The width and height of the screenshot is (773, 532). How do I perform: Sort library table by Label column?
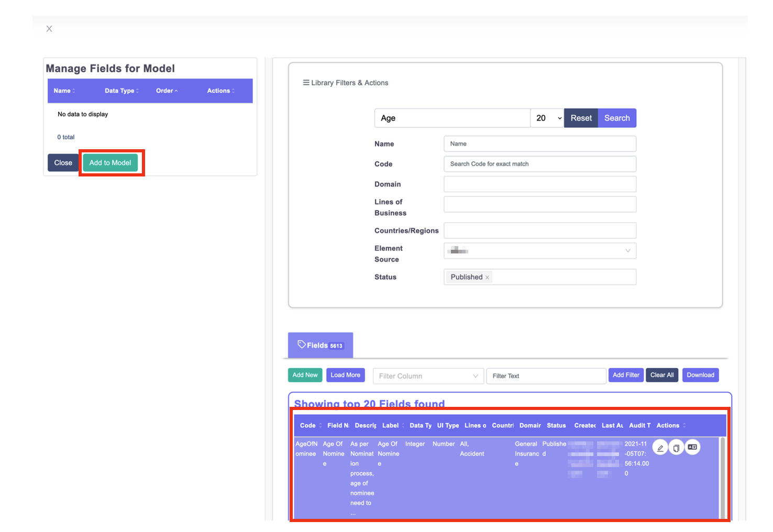pyautogui.click(x=393, y=426)
